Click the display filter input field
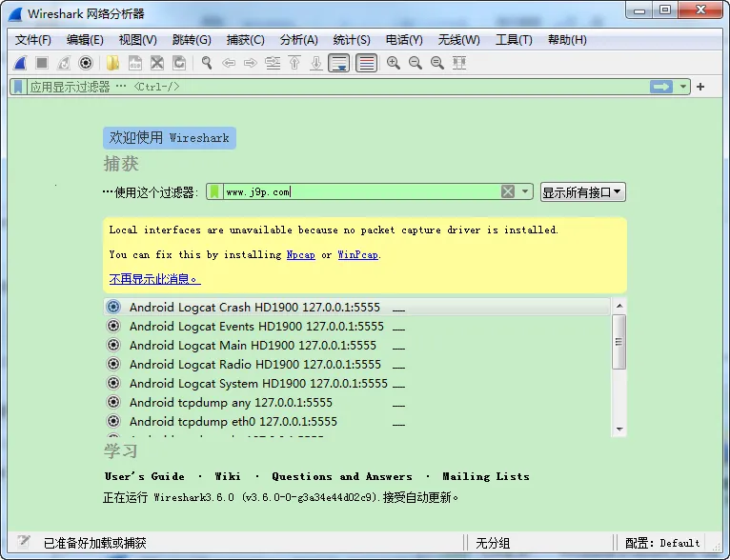This screenshot has width=730, height=560. 337,87
